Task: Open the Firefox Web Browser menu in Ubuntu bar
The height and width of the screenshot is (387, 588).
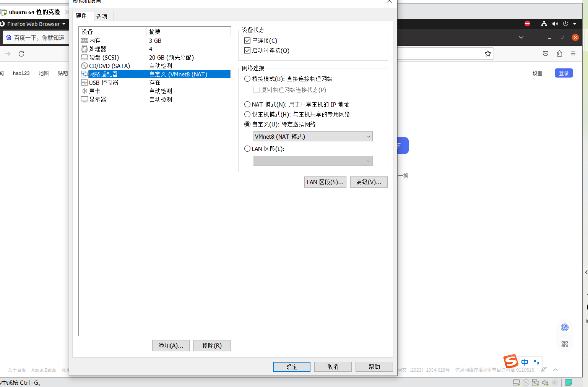Action: pyautogui.click(x=34, y=24)
